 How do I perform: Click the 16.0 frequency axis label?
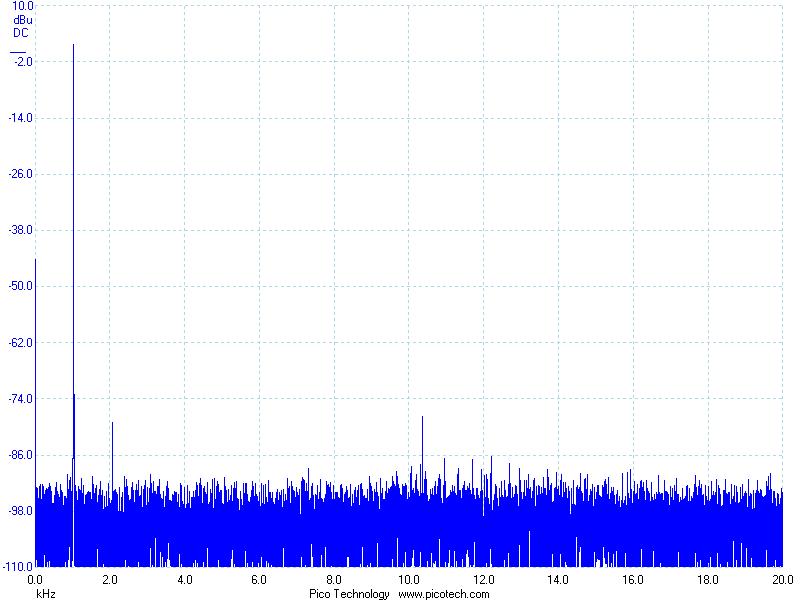pyautogui.click(x=633, y=580)
